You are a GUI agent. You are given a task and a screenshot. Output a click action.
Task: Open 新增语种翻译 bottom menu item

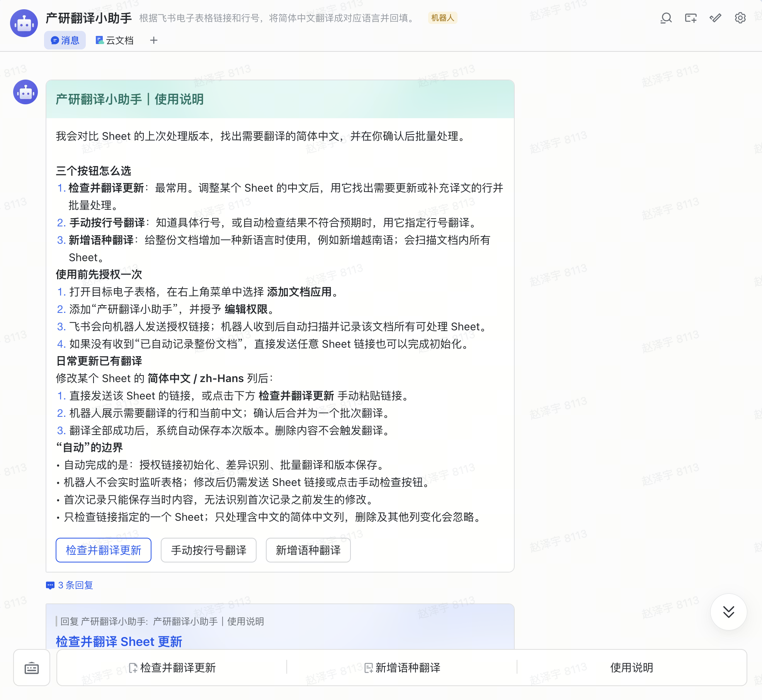(x=402, y=668)
